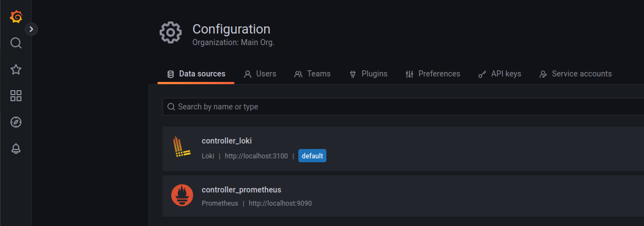Open Starred dashboards star icon
The height and width of the screenshot is (226, 644).
point(15,69)
